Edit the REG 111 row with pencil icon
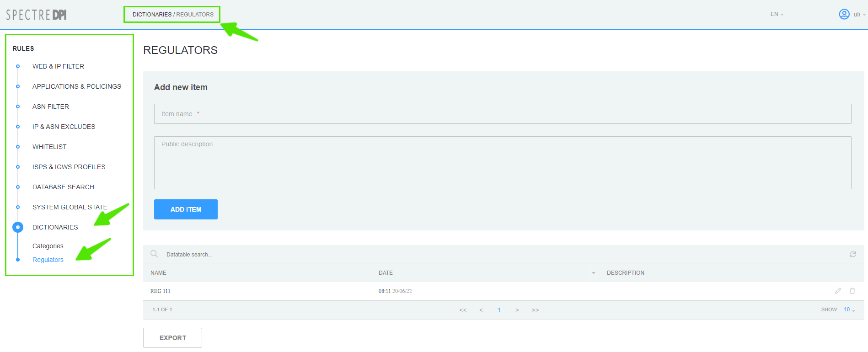The height and width of the screenshot is (352, 868). click(x=838, y=291)
